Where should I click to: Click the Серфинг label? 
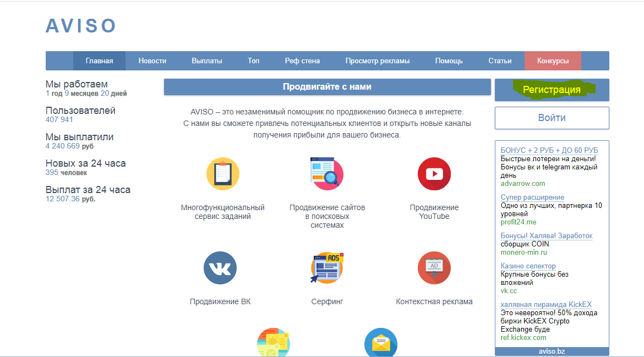click(x=327, y=301)
